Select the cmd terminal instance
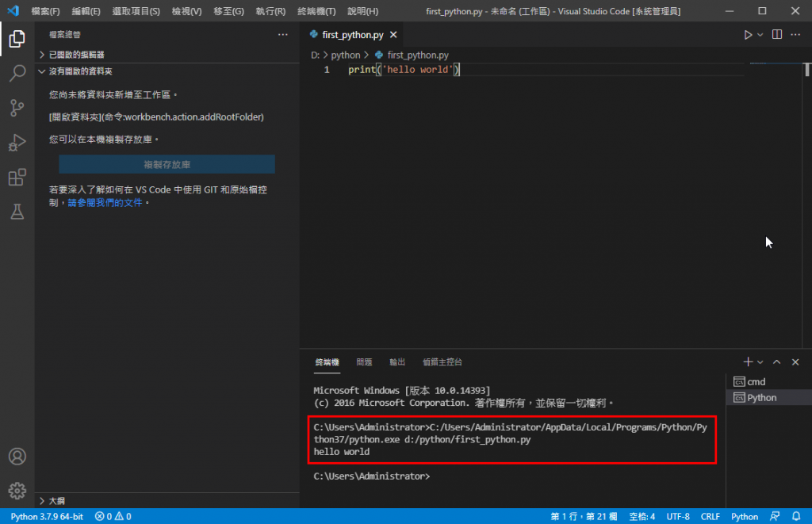Viewport: 812px width, 524px height. pyautogui.click(x=769, y=381)
